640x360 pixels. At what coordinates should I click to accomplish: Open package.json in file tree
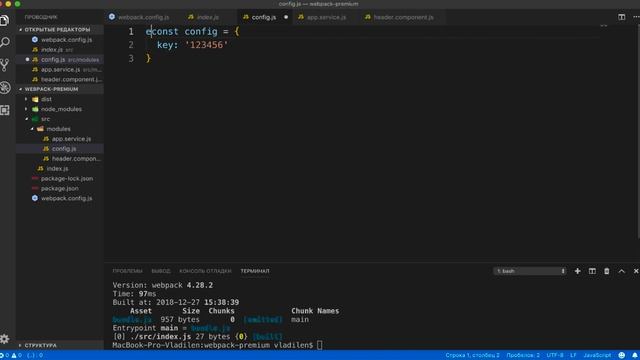[x=60, y=188]
